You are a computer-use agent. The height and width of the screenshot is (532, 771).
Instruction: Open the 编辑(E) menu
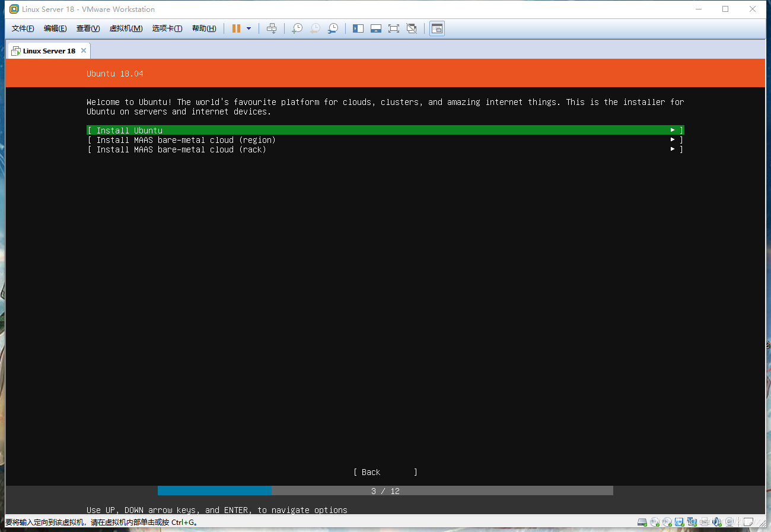click(55, 28)
